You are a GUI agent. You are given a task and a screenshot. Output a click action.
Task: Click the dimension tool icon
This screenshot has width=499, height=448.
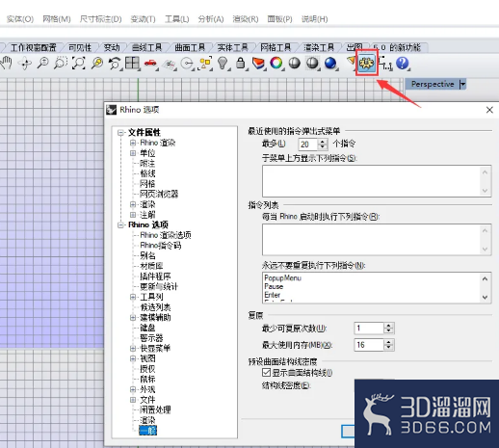[x=385, y=63]
